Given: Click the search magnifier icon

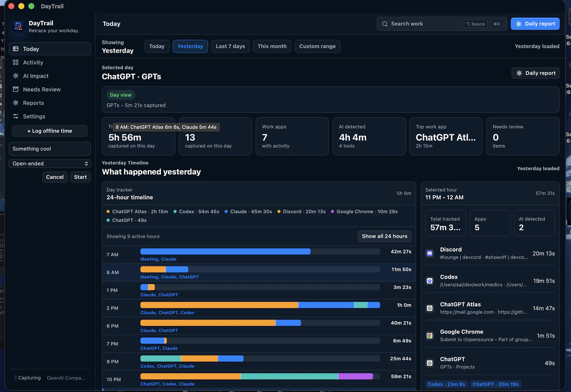Looking at the screenshot, I should coord(385,24).
